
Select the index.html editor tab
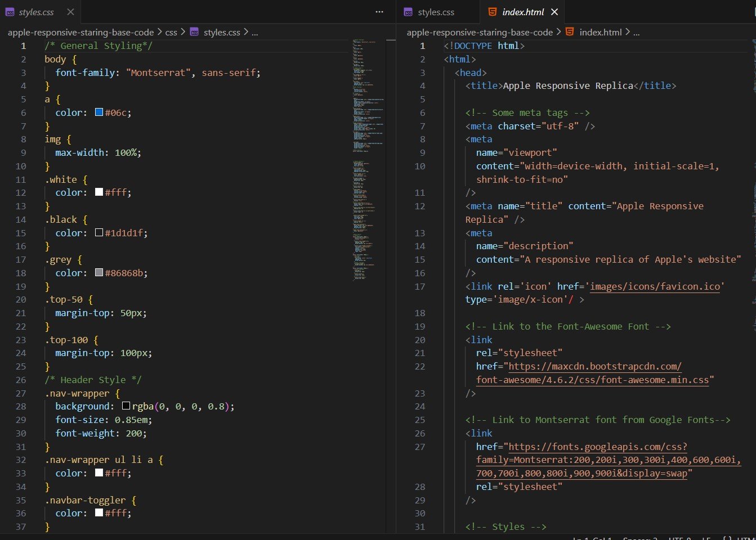click(x=523, y=12)
